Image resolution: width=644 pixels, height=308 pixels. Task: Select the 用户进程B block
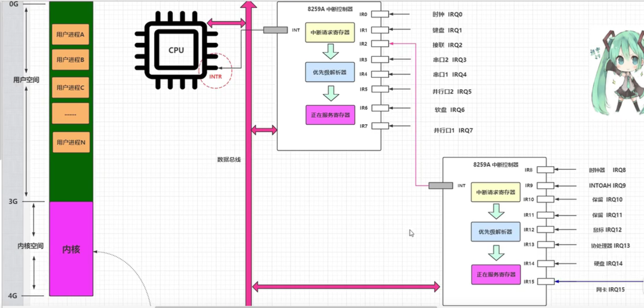pos(70,60)
